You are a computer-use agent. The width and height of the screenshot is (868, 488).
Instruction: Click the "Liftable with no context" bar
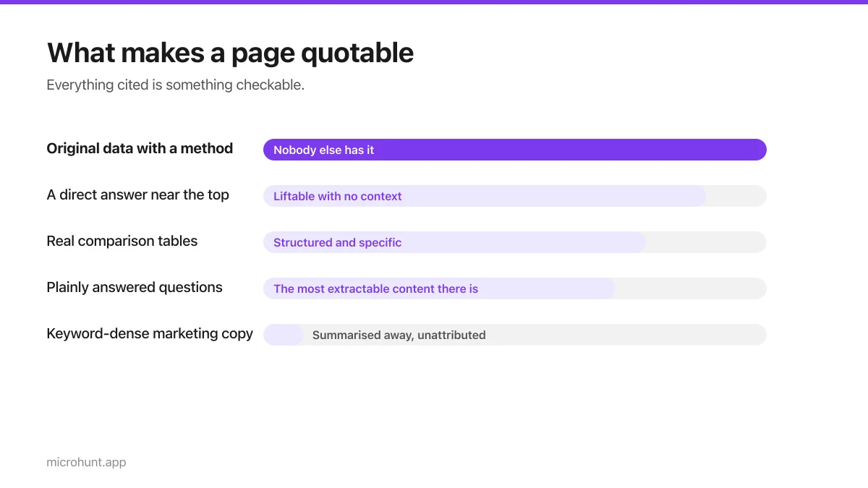coord(485,196)
